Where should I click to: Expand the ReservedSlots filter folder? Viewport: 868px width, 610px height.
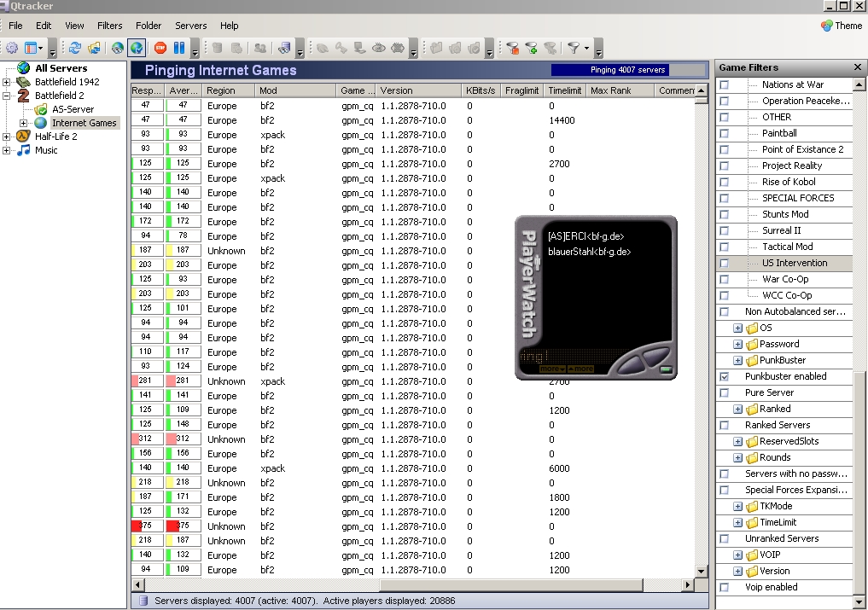click(x=737, y=441)
